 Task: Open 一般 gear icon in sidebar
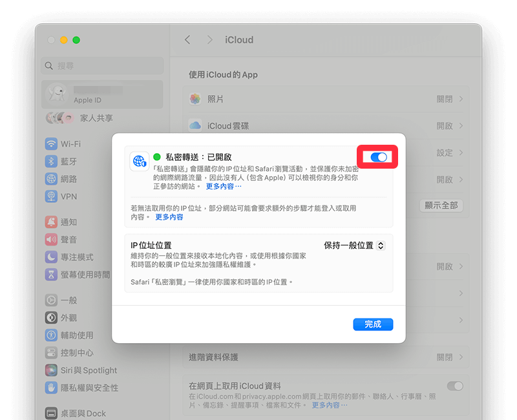[x=51, y=300]
